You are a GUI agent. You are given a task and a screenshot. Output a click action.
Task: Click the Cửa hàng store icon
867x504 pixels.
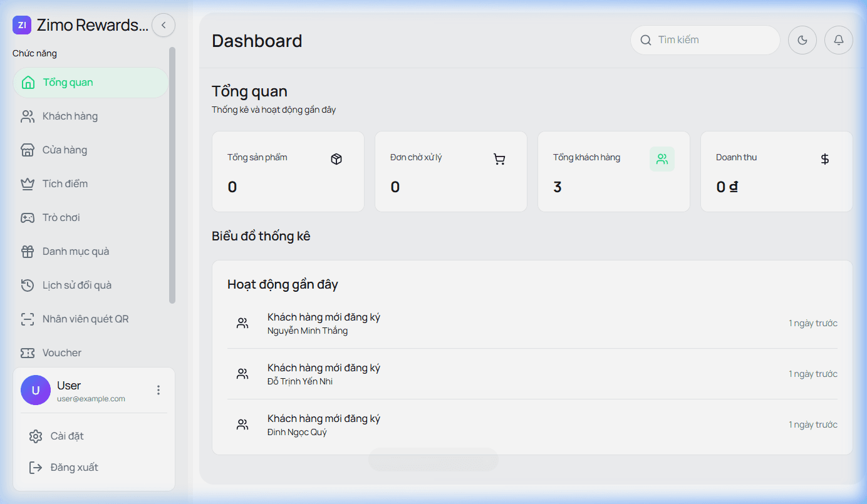point(28,150)
